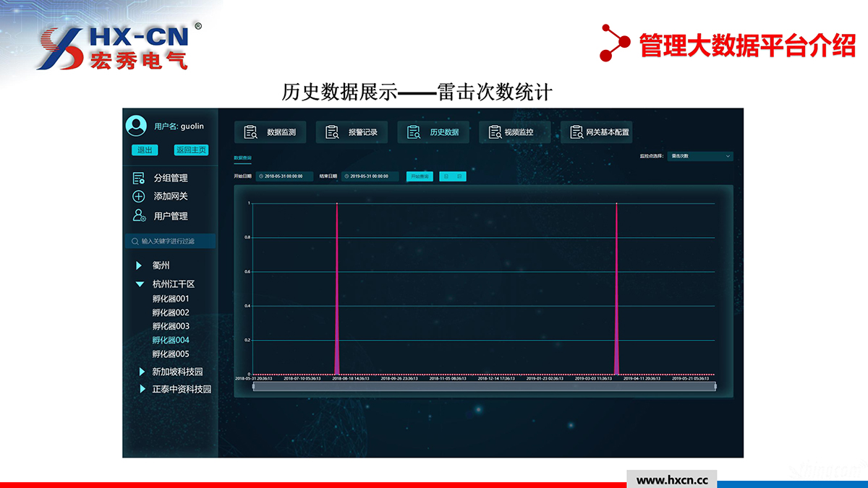Select 孵化器002 in the device tree

171,313
